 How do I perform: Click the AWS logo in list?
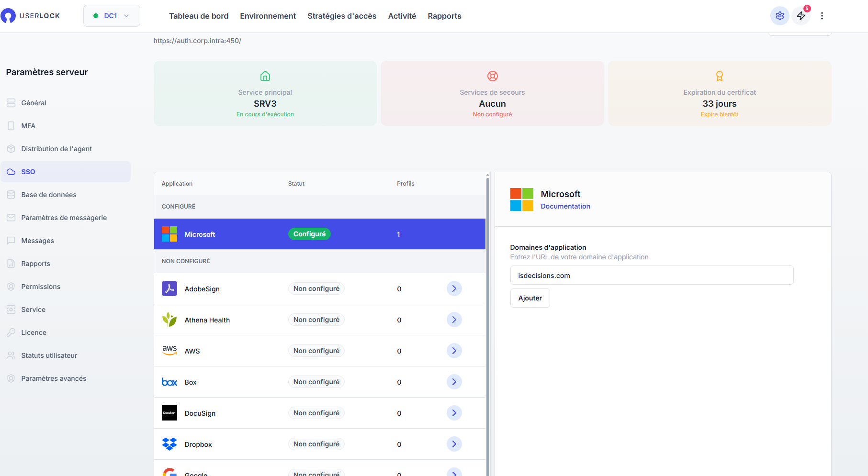coord(169,351)
